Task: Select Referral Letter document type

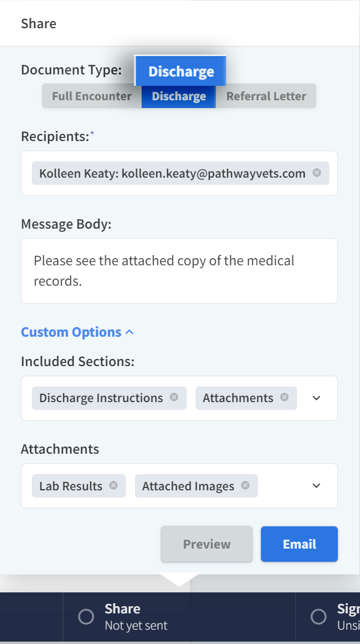Action: (266, 96)
